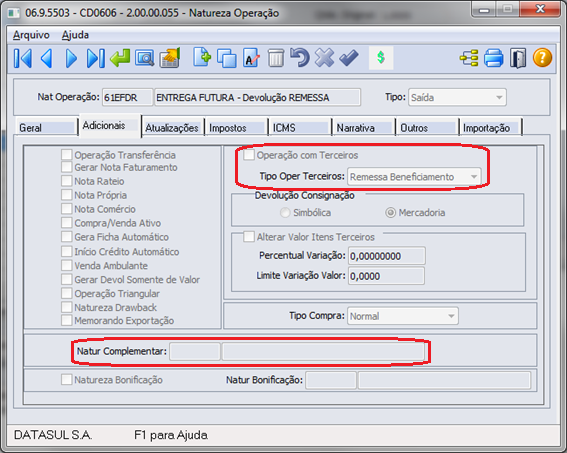Copy the current record
The image size is (567, 453).
click(227, 58)
